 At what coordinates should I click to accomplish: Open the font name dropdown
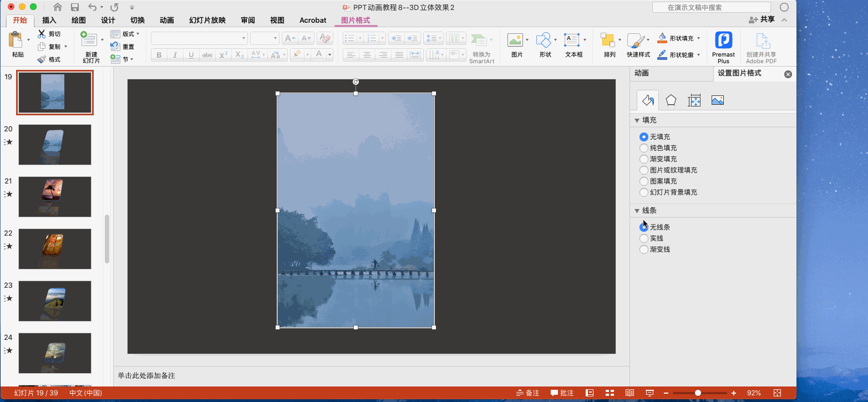243,38
